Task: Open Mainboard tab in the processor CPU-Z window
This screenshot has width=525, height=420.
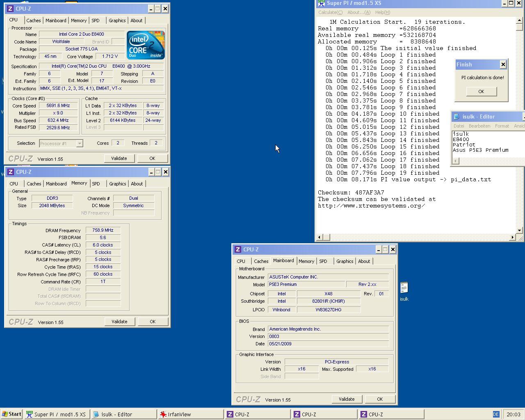Action: (56, 21)
